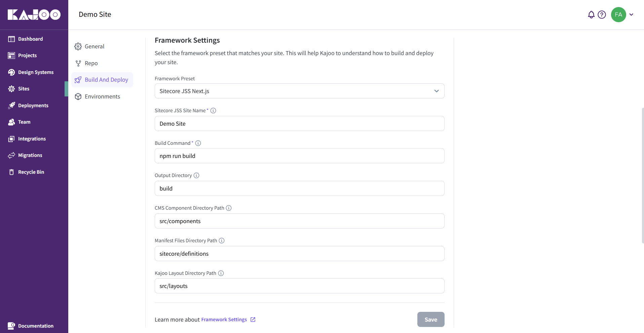
Task: Click the Recycle Bin trash icon
Action: tap(11, 172)
